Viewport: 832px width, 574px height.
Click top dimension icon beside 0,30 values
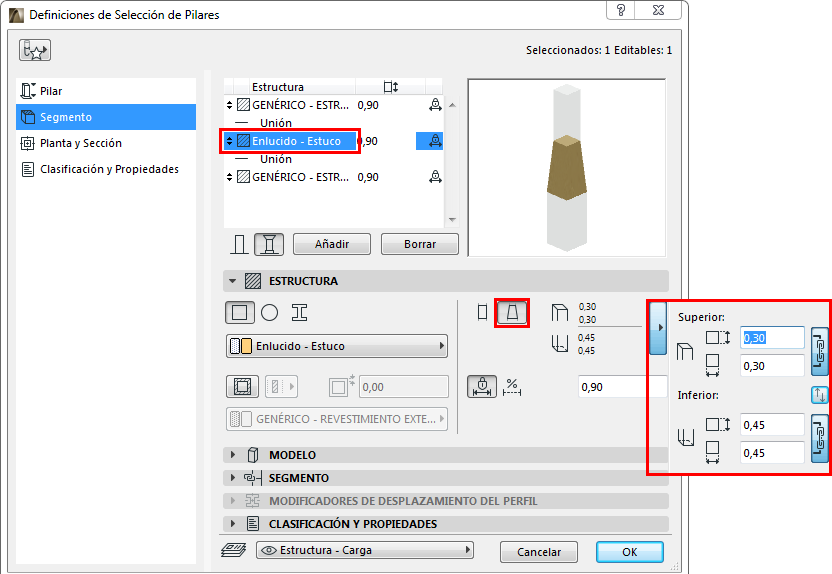(x=559, y=313)
